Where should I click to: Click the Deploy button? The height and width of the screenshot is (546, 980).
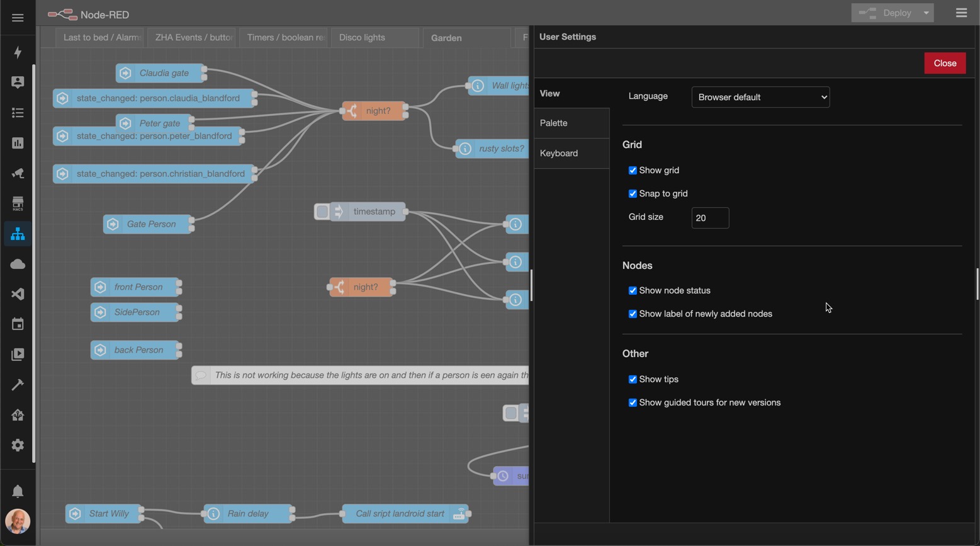885,13
